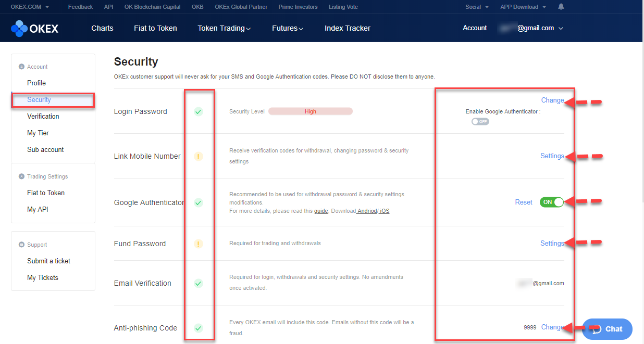The height and width of the screenshot is (344, 644).
Task: Click the Link Mobile Number label
Action: (x=147, y=156)
